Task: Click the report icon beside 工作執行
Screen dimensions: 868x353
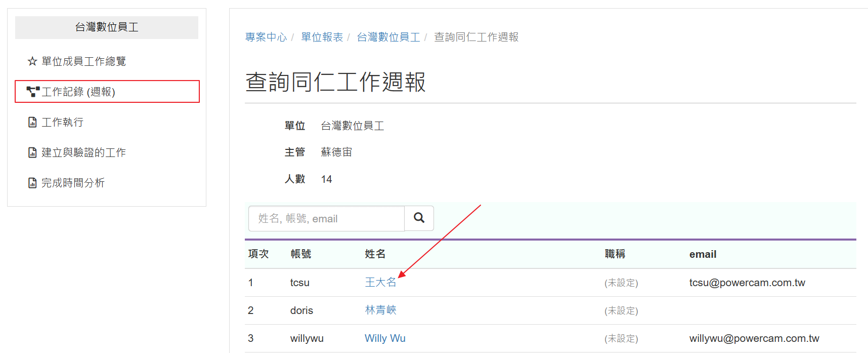Action: (32, 122)
